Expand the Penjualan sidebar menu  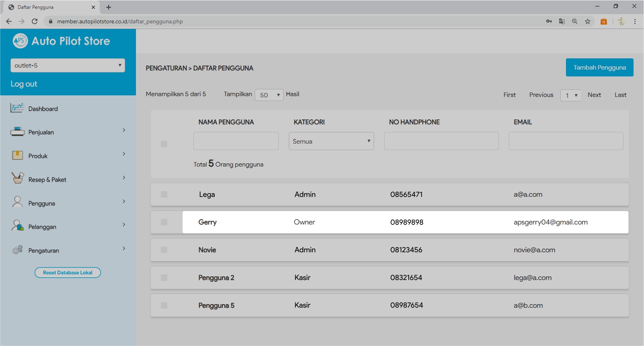tap(123, 130)
